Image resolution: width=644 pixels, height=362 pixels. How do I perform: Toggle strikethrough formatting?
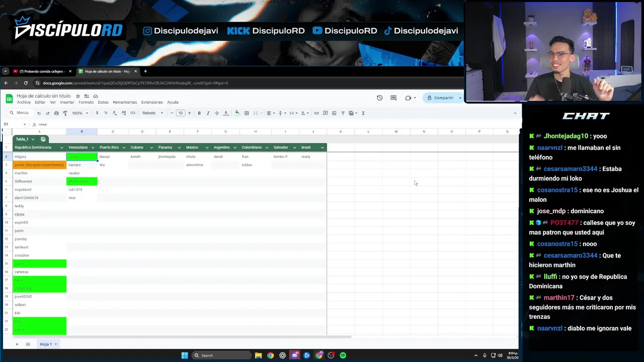(x=217, y=113)
